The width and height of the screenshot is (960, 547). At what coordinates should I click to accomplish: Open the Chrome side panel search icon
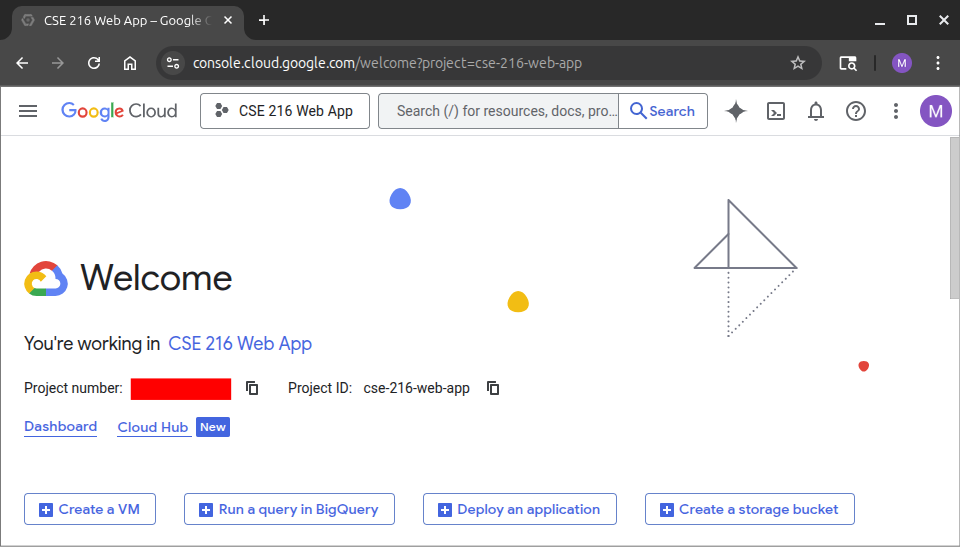(848, 63)
